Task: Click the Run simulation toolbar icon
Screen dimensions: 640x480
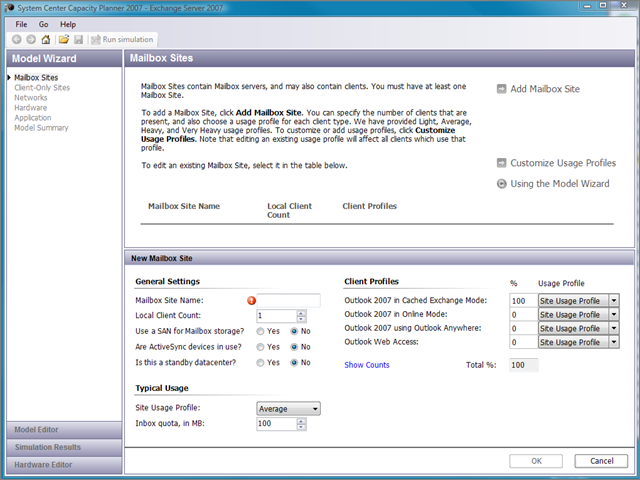Action: point(96,40)
